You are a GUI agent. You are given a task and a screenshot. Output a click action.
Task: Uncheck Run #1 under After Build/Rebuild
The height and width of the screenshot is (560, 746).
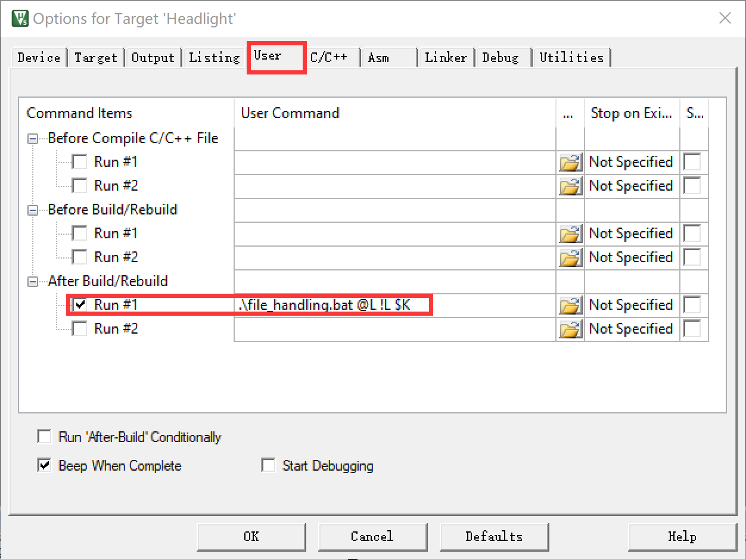point(79,305)
